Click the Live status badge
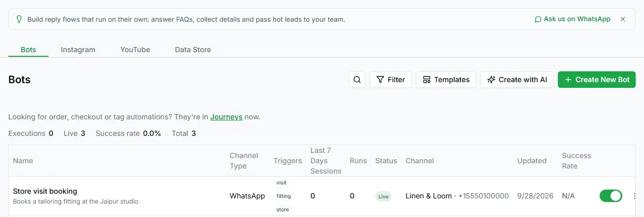644x217 pixels. click(x=383, y=196)
